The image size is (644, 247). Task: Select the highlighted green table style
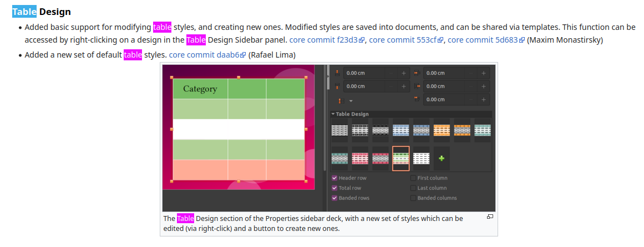click(400, 159)
